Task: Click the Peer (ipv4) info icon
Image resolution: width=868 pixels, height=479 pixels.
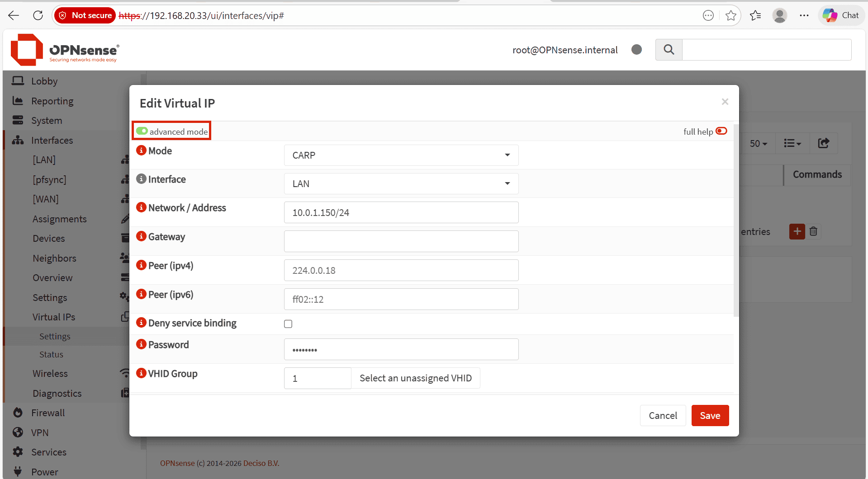Action: (x=141, y=265)
